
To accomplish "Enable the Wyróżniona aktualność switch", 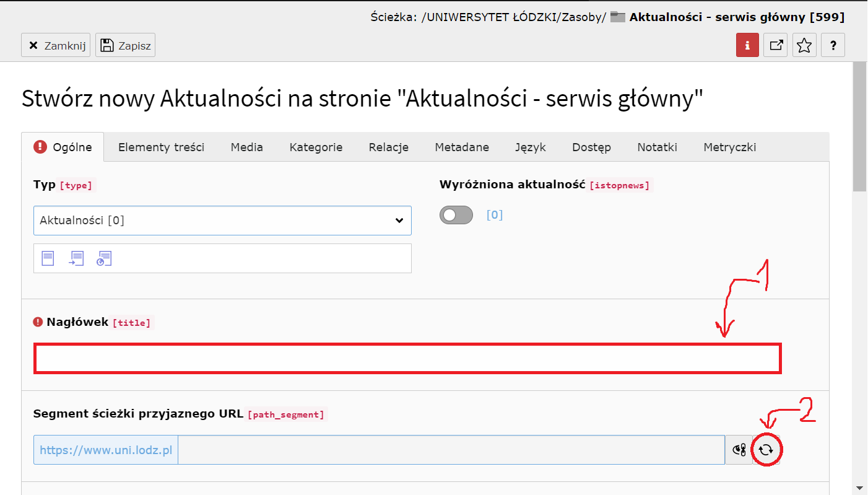I will point(456,215).
